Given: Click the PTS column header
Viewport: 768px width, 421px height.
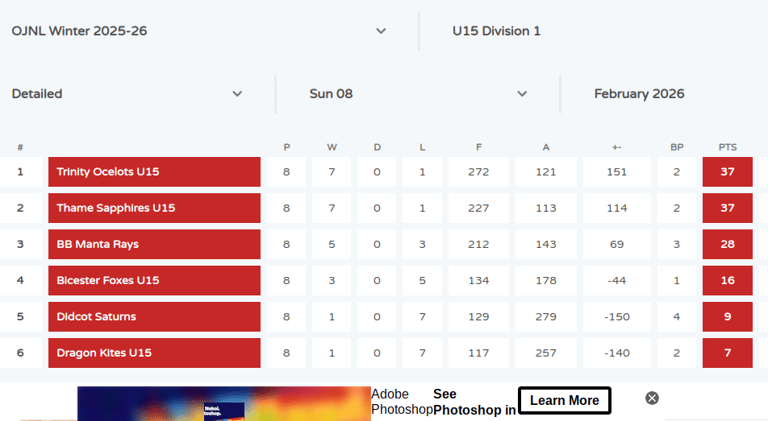Looking at the screenshot, I should coord(727,147).
